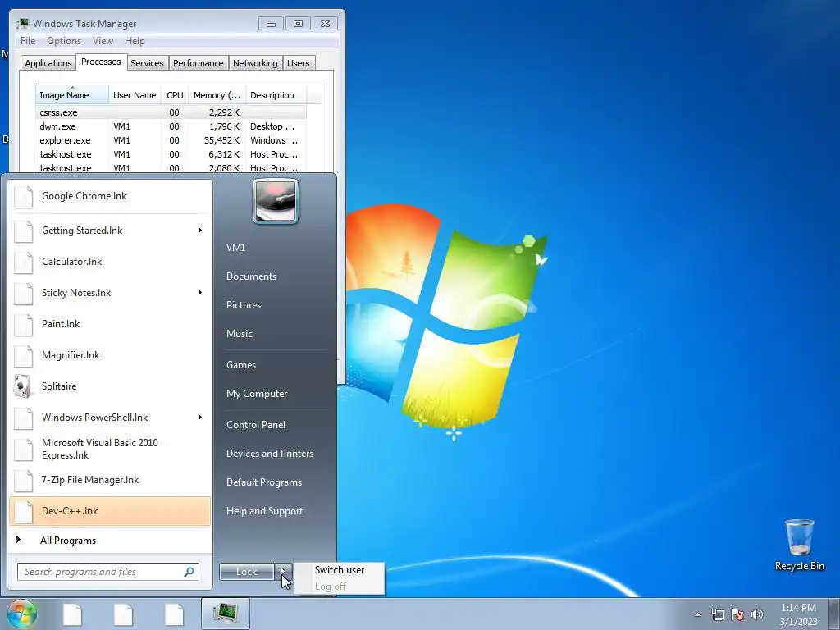Sort processes by CPU column
This screenshot has width=840, height=630.
coord(175,95)
